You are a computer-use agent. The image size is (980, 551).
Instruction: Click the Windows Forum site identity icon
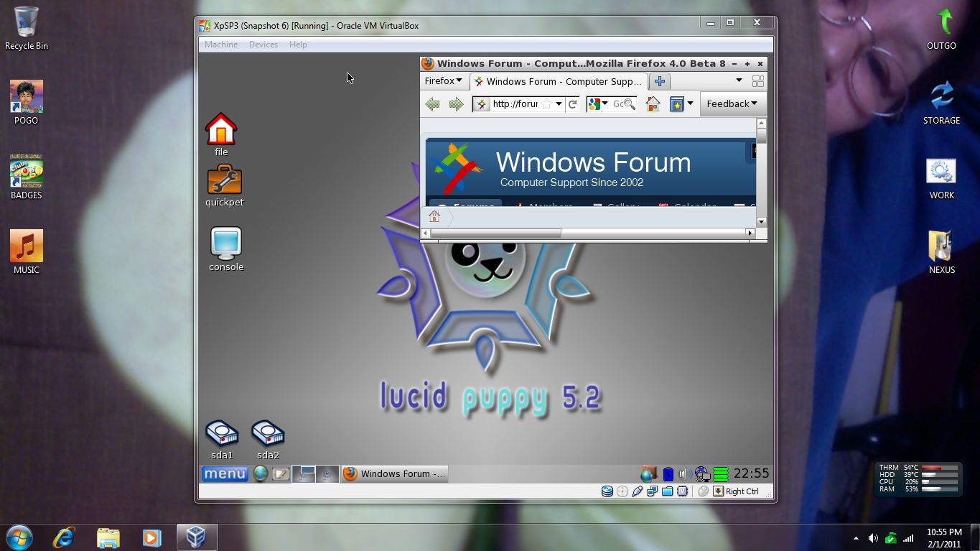coord(482,104)
